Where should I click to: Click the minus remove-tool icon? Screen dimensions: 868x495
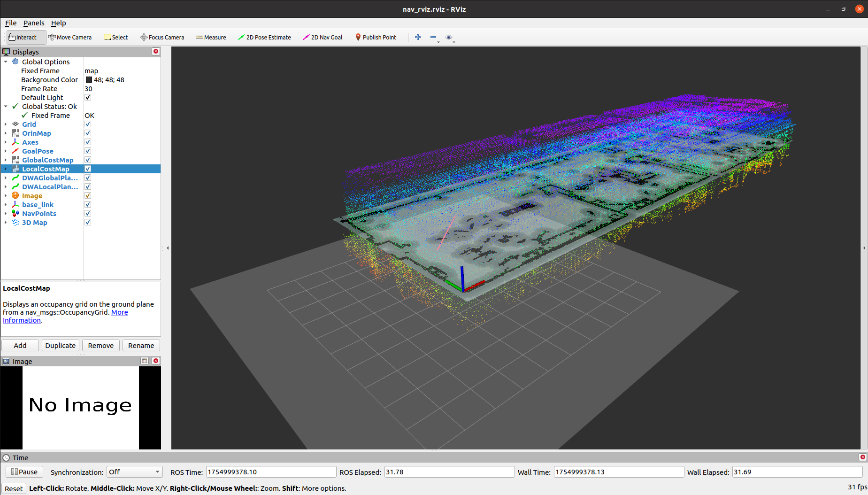pyautogui.click(x=433, y=37)
